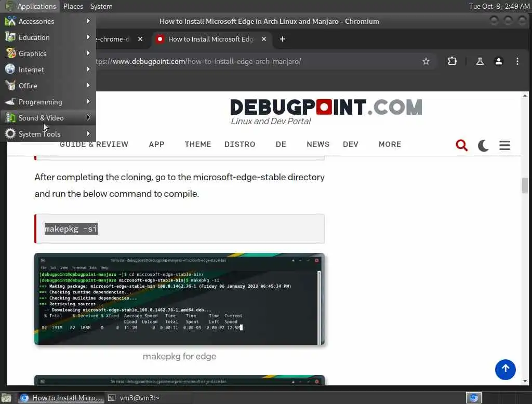Viewport: 532px width, 404px height.
Task: Expand the Graphics arrow
Action: click(88, 53)
